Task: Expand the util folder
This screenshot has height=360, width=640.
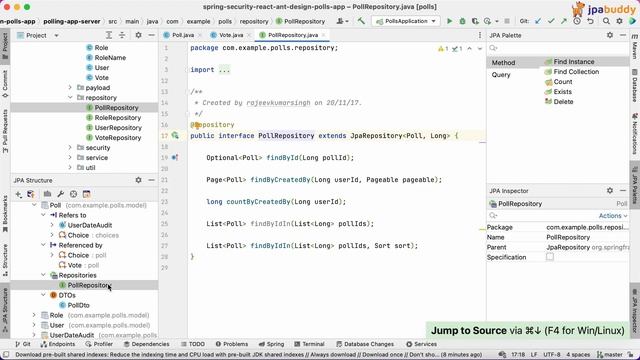Action: [70, 167]
